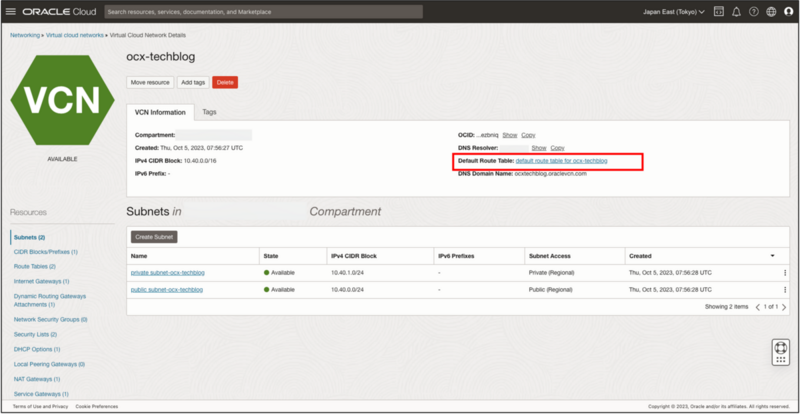Screen dimensions: 800x414
Task: Select DHCP Options (1) resource
Action: (x=37, y=349)
